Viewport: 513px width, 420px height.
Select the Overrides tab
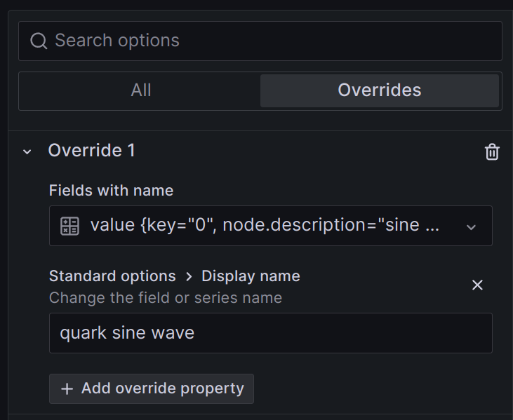[379, 90]
